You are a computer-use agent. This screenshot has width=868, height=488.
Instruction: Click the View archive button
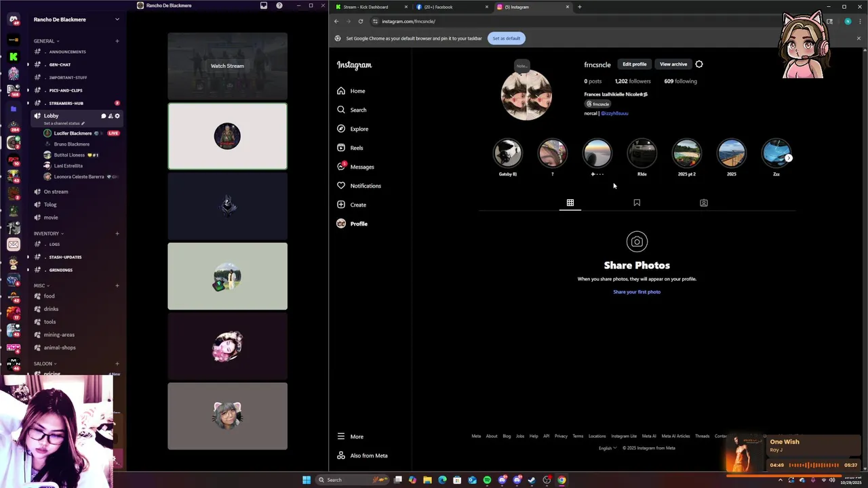point(673,64)
